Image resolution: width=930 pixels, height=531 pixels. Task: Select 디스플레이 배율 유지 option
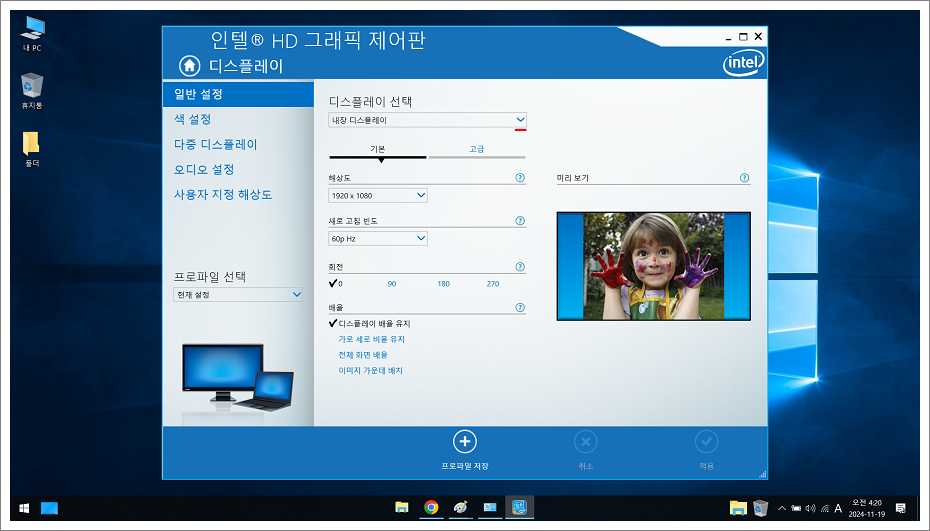370,323
